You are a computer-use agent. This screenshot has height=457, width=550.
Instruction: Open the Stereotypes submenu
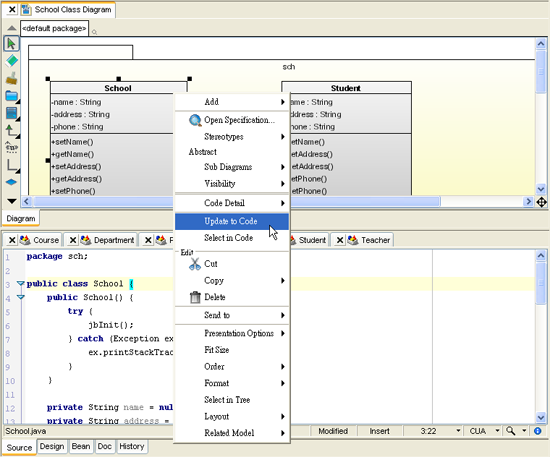232,136
